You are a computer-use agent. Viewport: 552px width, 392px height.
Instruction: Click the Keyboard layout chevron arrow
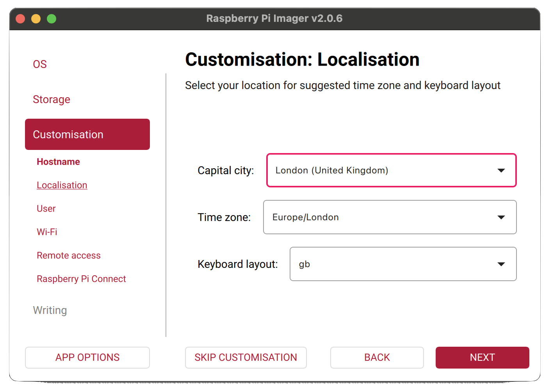pos(501,264)
